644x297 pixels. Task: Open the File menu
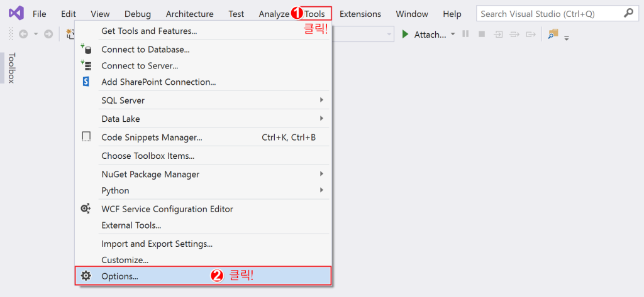(x=40, y=14)
